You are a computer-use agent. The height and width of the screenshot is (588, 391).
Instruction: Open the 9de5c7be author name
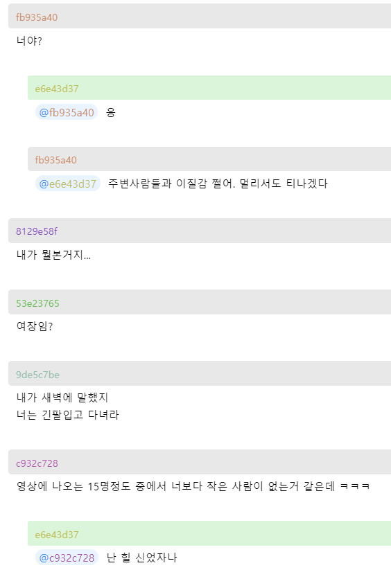tap(37, 375)
